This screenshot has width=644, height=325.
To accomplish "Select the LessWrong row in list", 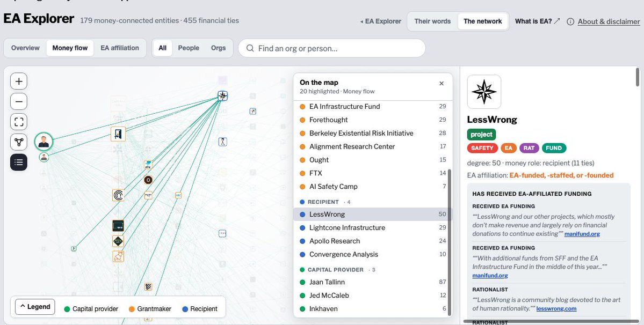I will tap(373, 215).
